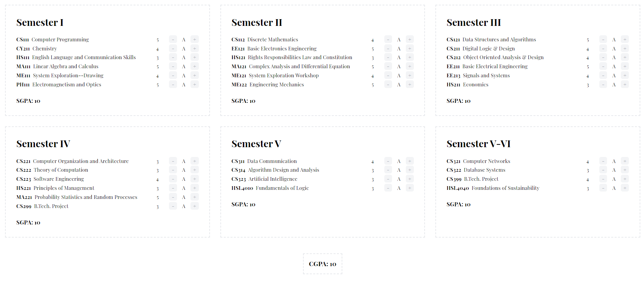Click the plus button for CS311 Data Communication
Screen dimensions: 644x291
(x=410, y=161)
